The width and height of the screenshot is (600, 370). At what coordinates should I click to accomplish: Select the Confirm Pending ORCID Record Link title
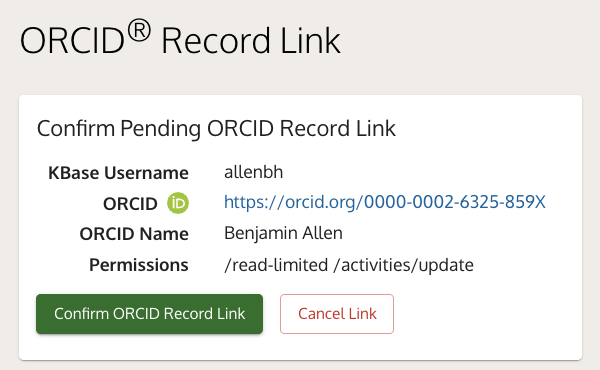pyautogui.click(x=216, y=129)
